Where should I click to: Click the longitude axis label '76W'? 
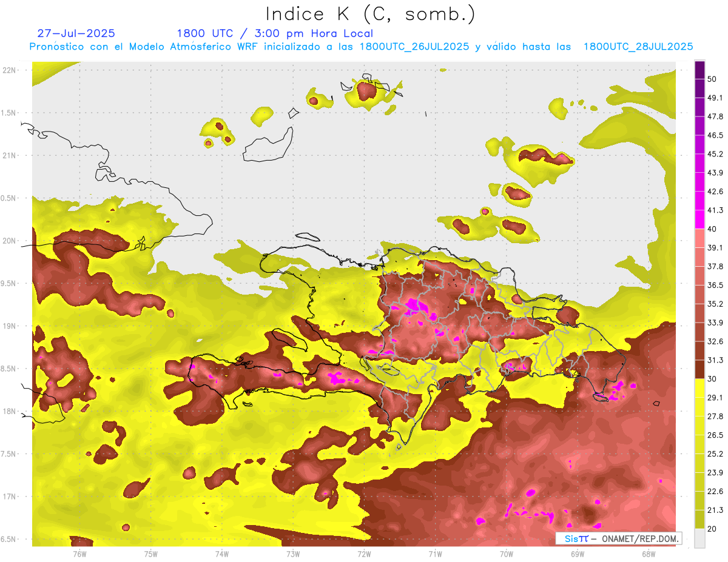[79, 554]
